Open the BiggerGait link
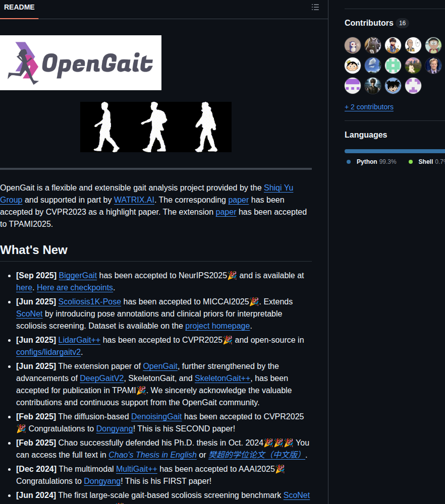Image resolution: width=445 pixels, height=504 pixels. [78, 276]
